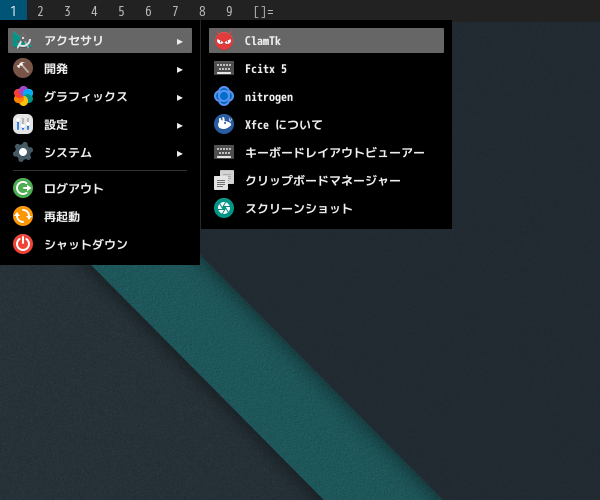The width and height of the screenshot is (600, 500).
Task: Switch to workspace tag 6
Action: click(148, 11)
